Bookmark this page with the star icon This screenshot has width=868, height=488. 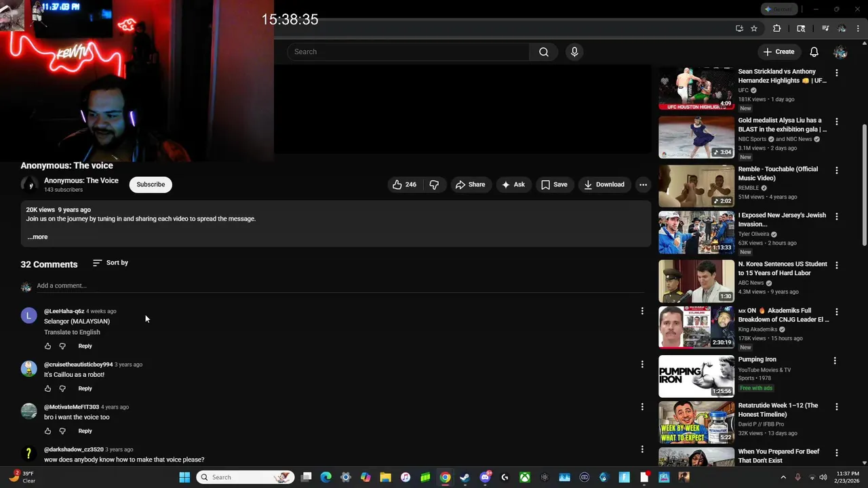tap(753, 28)
